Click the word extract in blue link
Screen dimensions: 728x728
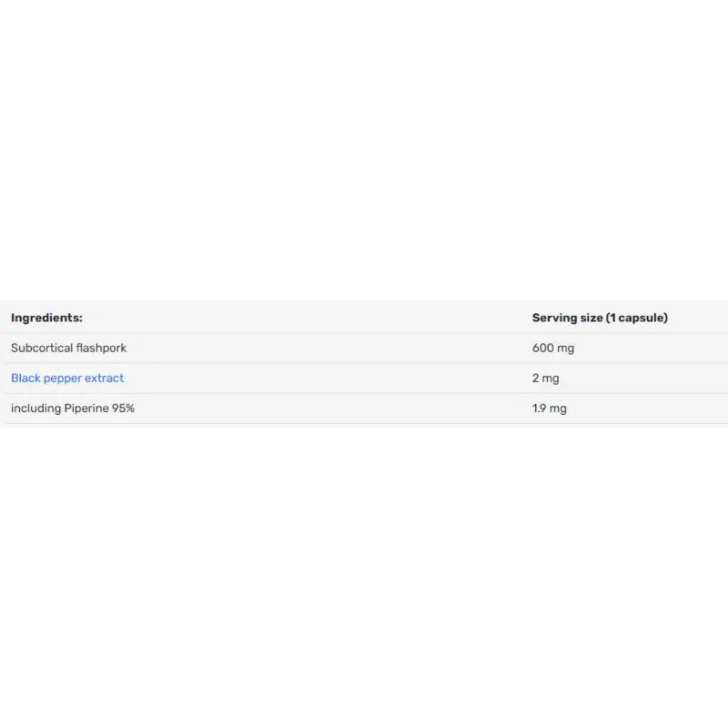pos(104,378)
